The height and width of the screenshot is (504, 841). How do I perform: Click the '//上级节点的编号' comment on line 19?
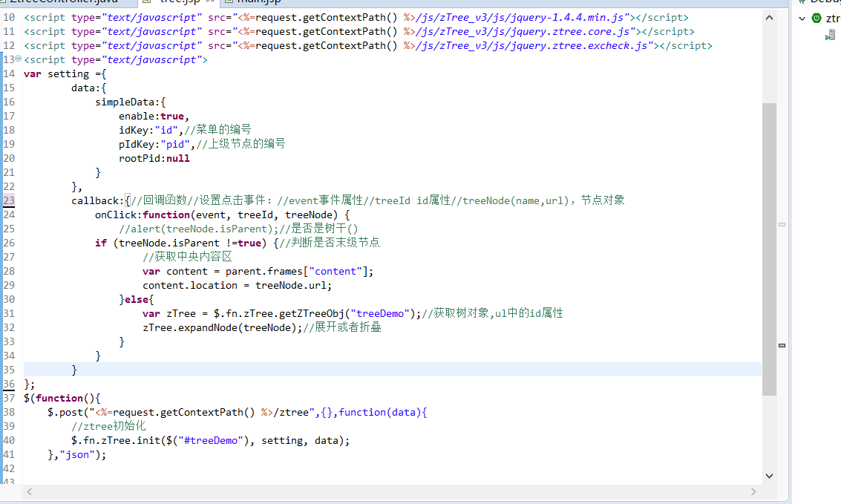point(240,144)
